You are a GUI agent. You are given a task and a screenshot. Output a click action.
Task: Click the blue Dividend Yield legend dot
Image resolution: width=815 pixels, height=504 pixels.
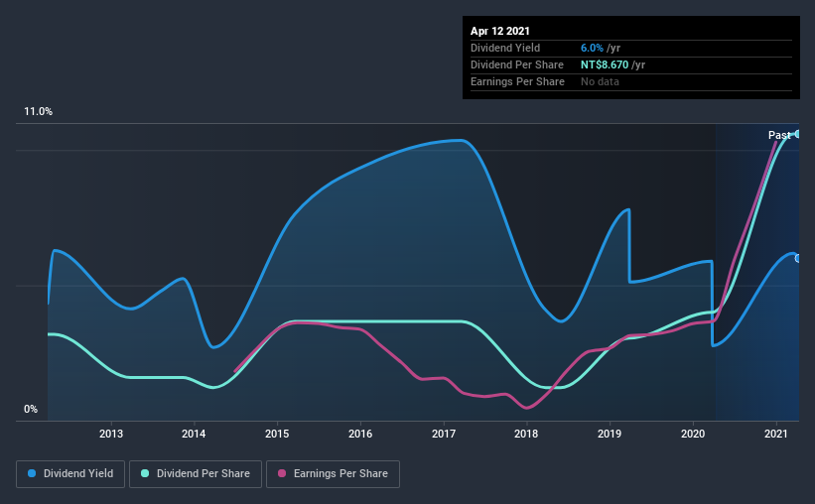32,473
